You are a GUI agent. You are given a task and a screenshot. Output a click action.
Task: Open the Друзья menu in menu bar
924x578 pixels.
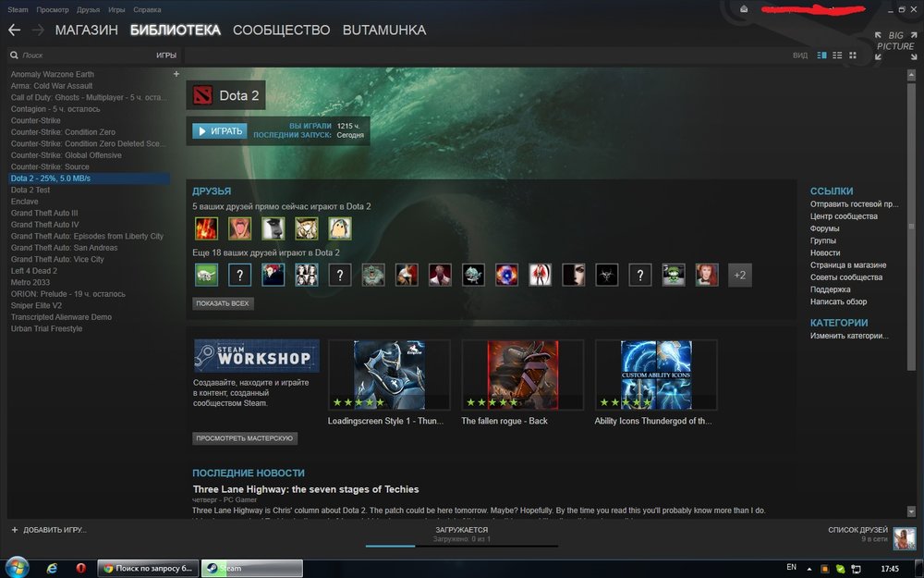[x=88, y=8]
